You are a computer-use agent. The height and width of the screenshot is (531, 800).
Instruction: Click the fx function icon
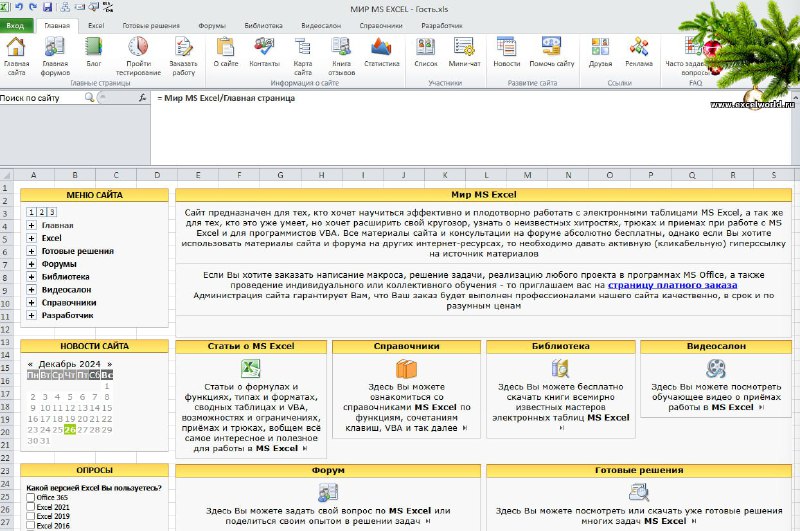pos(142,97)
